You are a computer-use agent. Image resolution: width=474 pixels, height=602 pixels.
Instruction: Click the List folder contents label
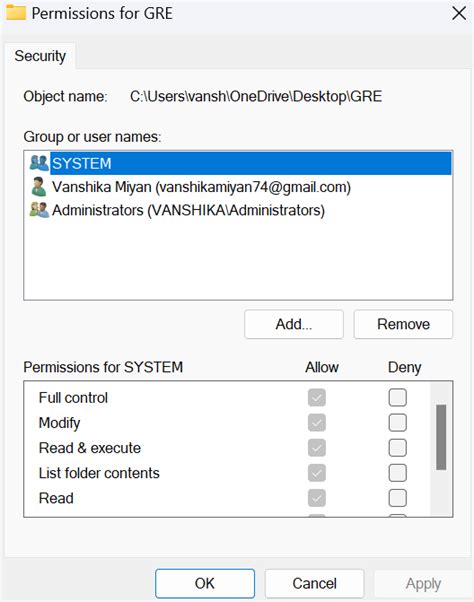(99, 473)
